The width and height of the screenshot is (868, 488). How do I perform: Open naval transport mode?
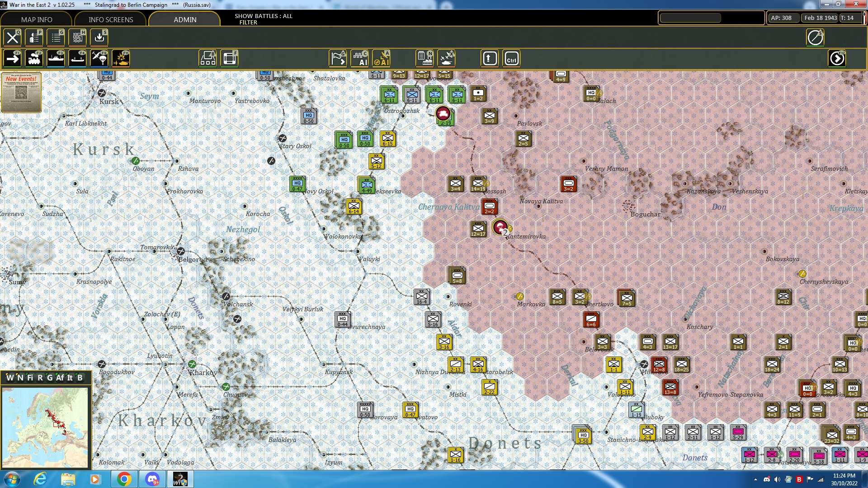pos(56,58)
